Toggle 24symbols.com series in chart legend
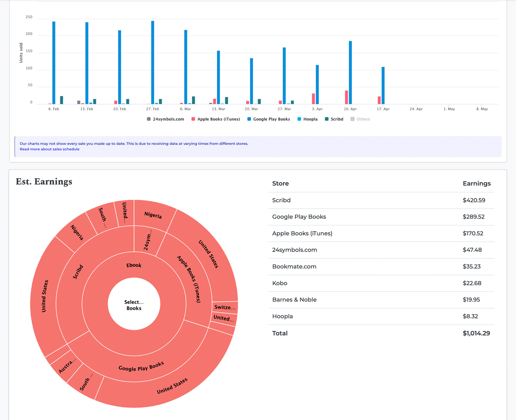The height and width of the screenshot is (420, 516). pos(165,119)
